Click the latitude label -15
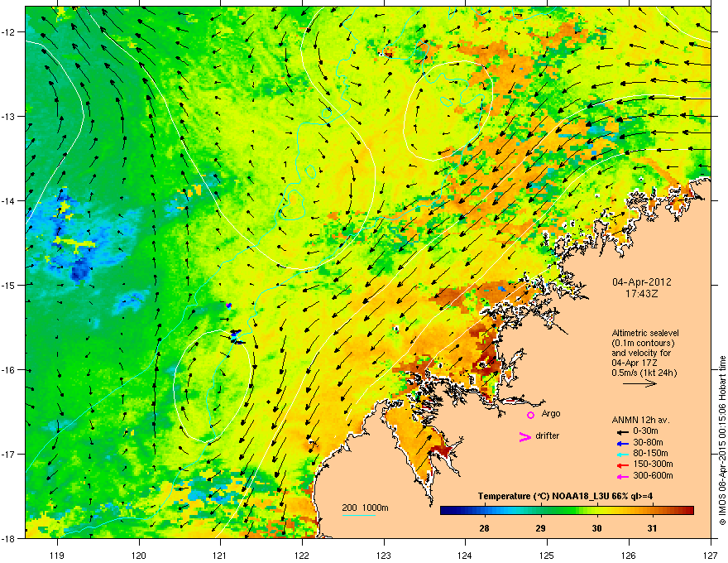The image size is (728, 563). [9, 285]
